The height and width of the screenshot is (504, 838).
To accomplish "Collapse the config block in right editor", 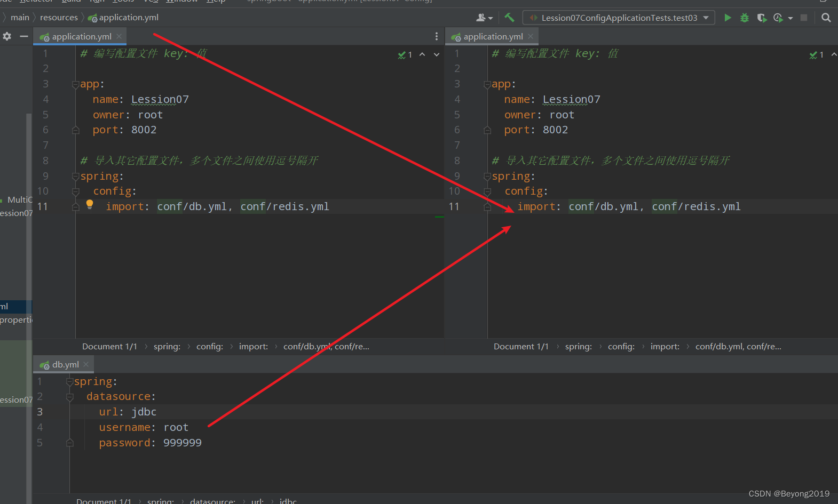I will [487, 191].
